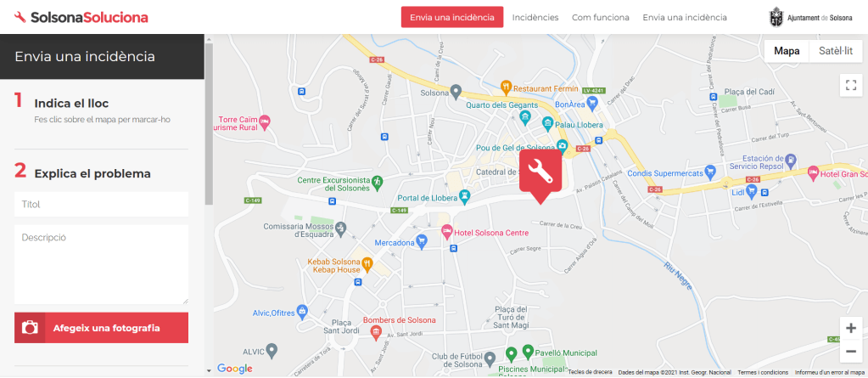This screenshot has height=378, width=868.
Task: Click the Restaurant Fermín map pin
Action: [506, 87]
